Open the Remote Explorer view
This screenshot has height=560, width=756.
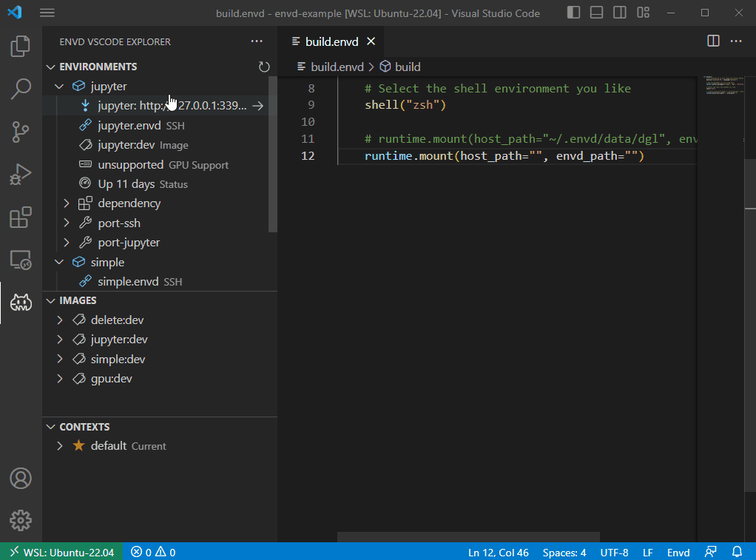21,260
